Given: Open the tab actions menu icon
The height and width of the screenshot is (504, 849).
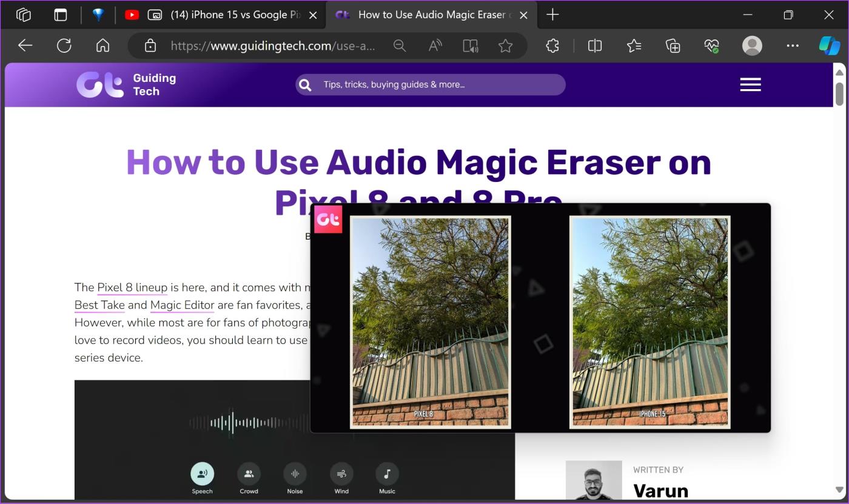Looking at the screenshot, I should click(x=61, y=15).
